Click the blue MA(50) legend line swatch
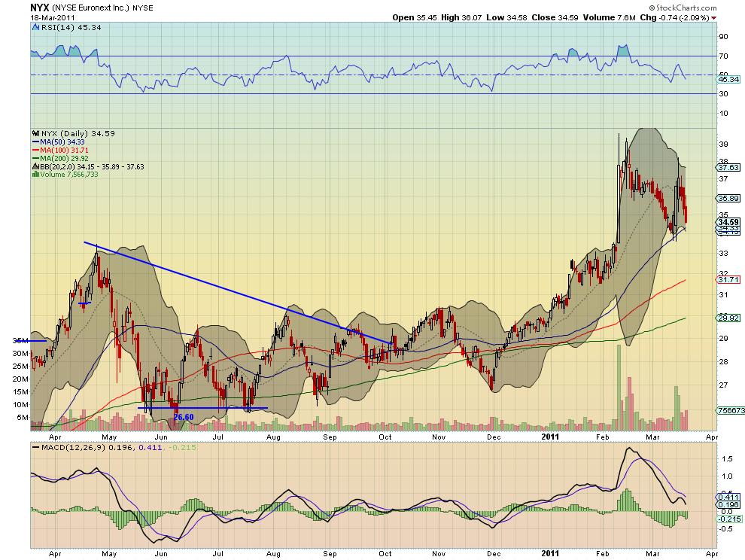Image resolution: width=745 pixels, height=560 pixels. tap(35, 142)
